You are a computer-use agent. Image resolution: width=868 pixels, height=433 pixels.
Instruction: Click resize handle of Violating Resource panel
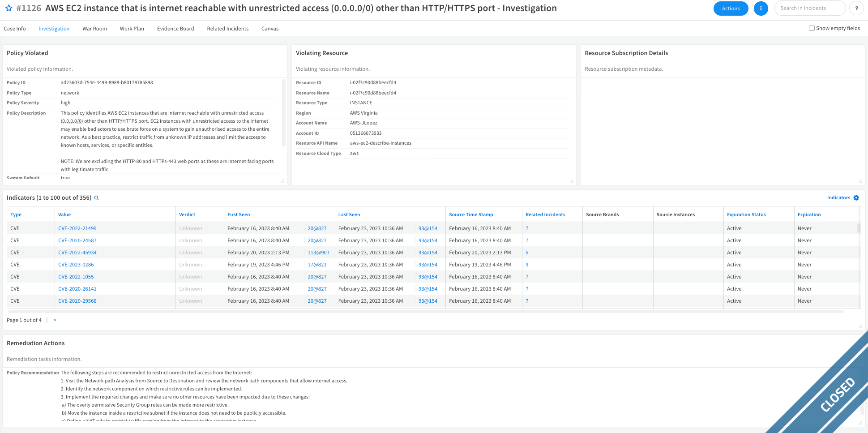pos(571,181)
